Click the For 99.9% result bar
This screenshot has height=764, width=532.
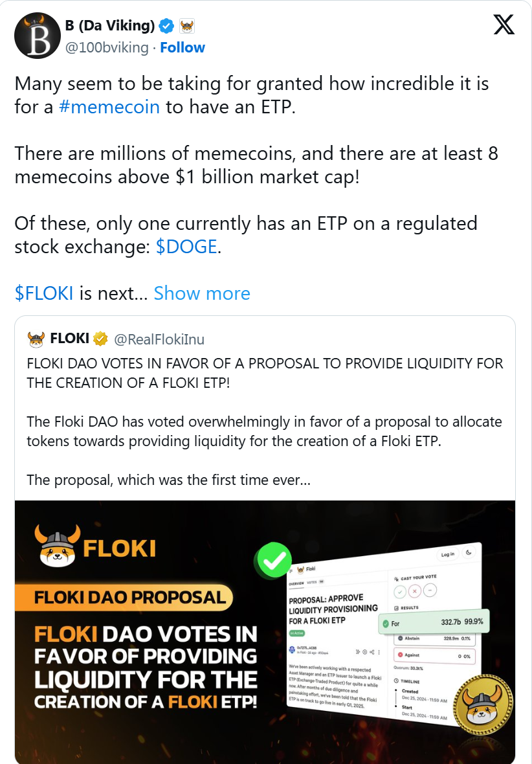pyautogui.click(x=432, y=623)
